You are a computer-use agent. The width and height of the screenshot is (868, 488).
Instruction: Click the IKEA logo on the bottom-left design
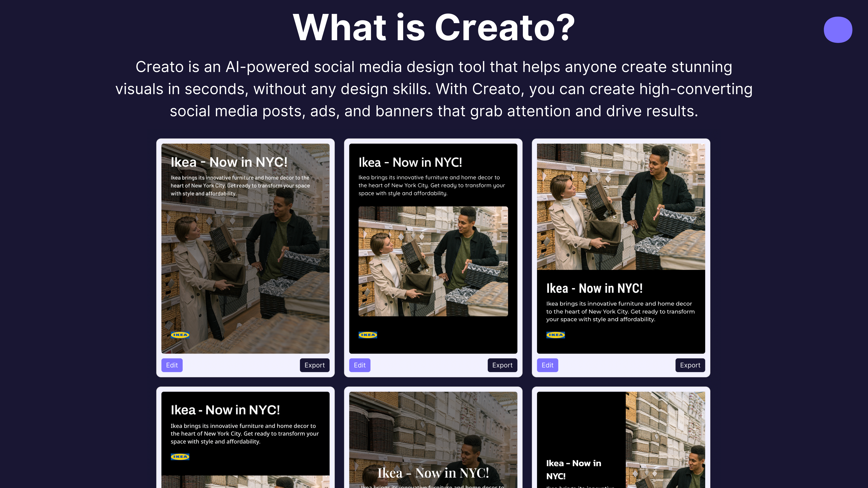pos(180,457)
